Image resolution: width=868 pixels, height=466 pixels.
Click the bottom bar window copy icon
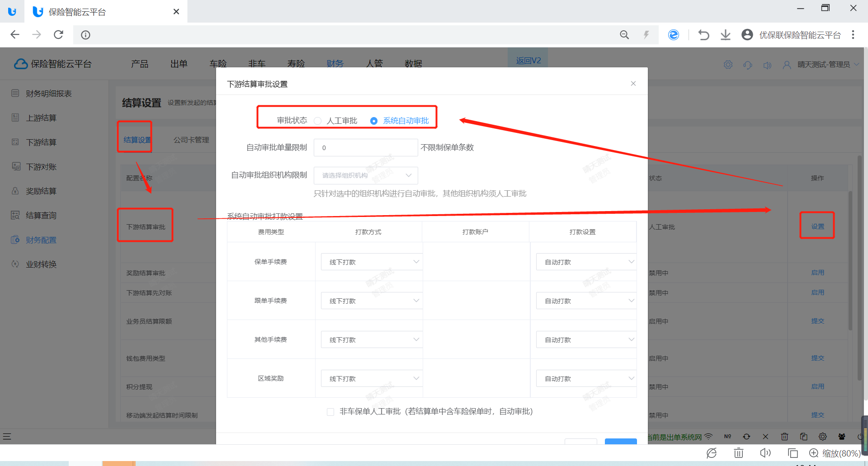793,453
